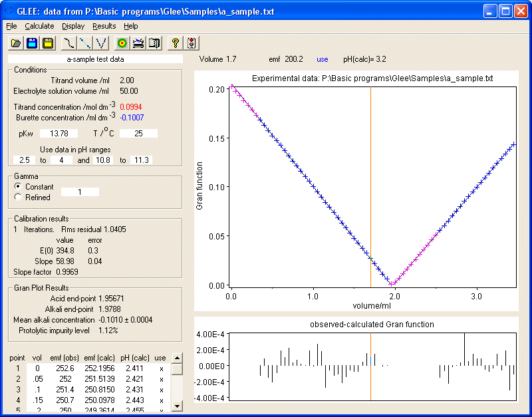Click the traffic light exit icon

(192, 43)
